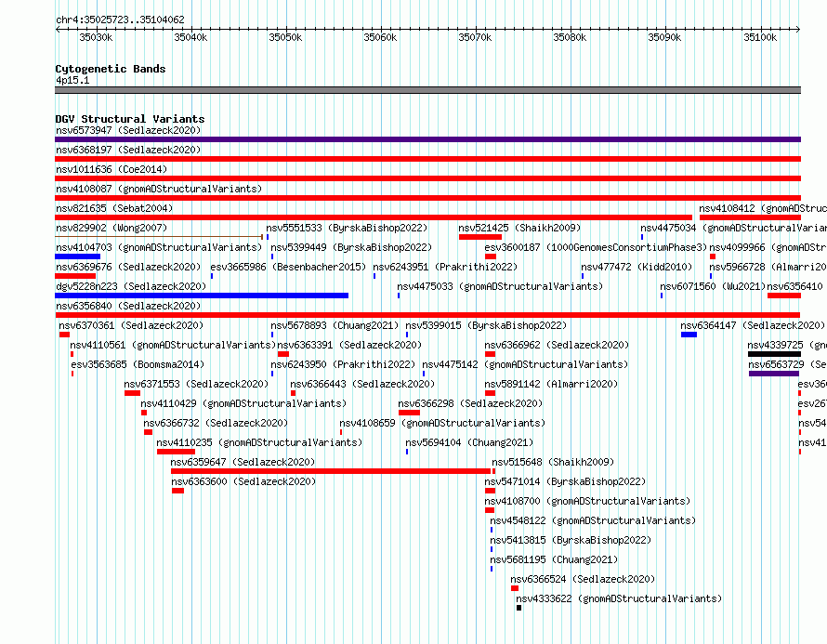The height and width of the screenshot is (644, 827).
Task: Click the nsv521425 (Shaikh2009) red bar
Action: (480, 237)
